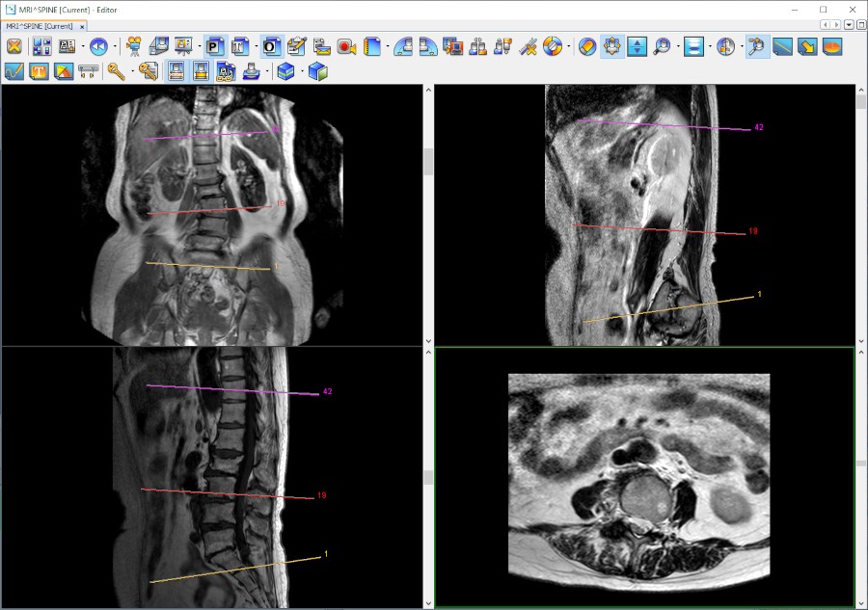
Task: Click the movie camera cine icon
Action: point(132,45)
